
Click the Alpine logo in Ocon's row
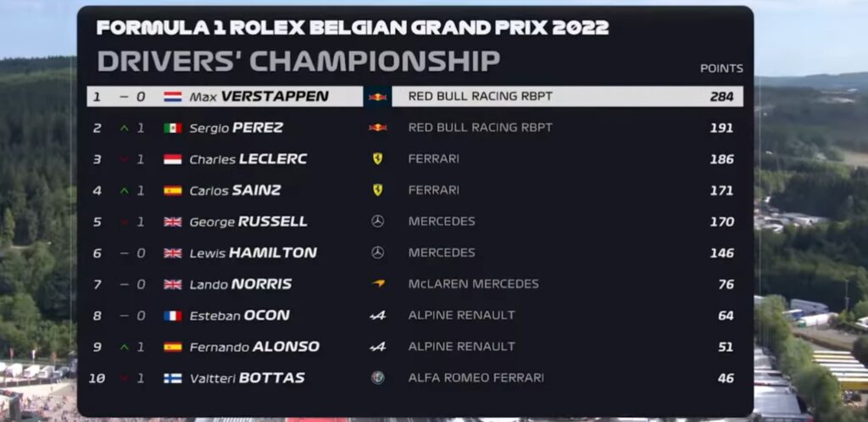pyautogui.click(x=377, y=315)
